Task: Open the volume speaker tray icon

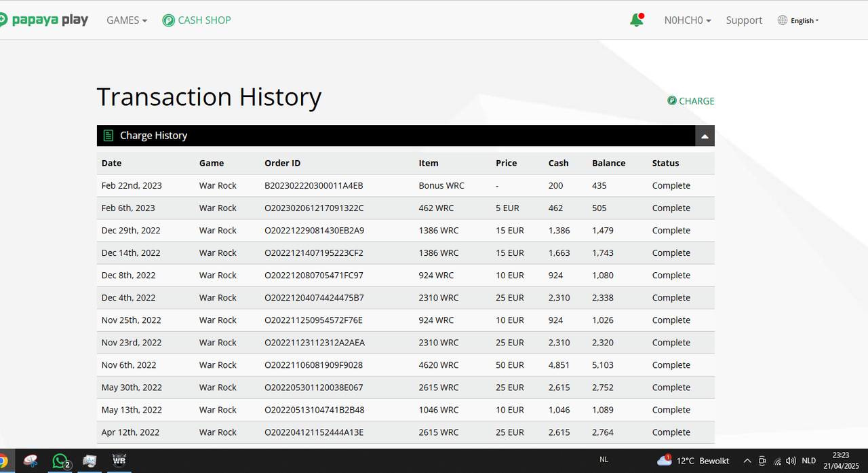Action: coord(791,461)
